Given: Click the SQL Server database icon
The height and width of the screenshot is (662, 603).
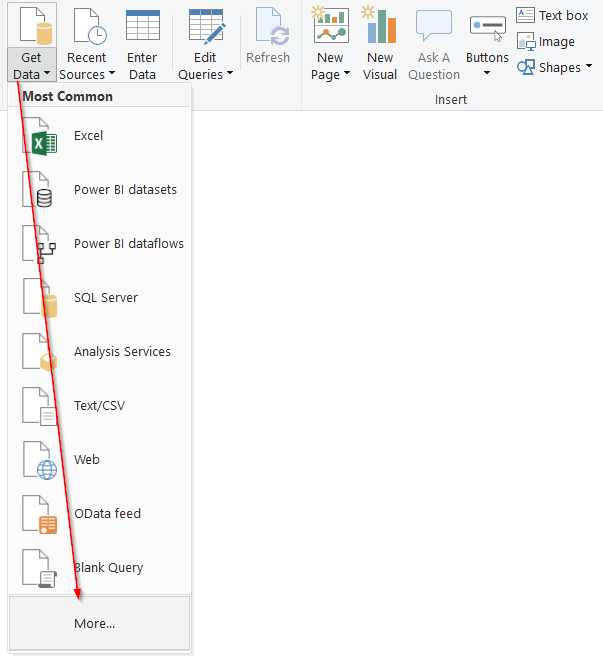Looking at the screenshot, I should (40, 298).
